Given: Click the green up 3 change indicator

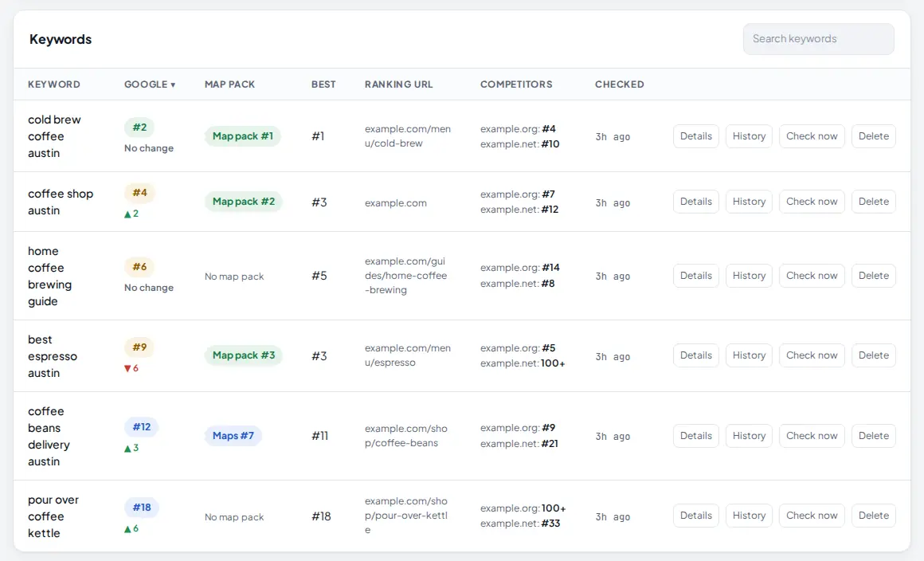Looking at the screenshot, I should tap(131, 449).
